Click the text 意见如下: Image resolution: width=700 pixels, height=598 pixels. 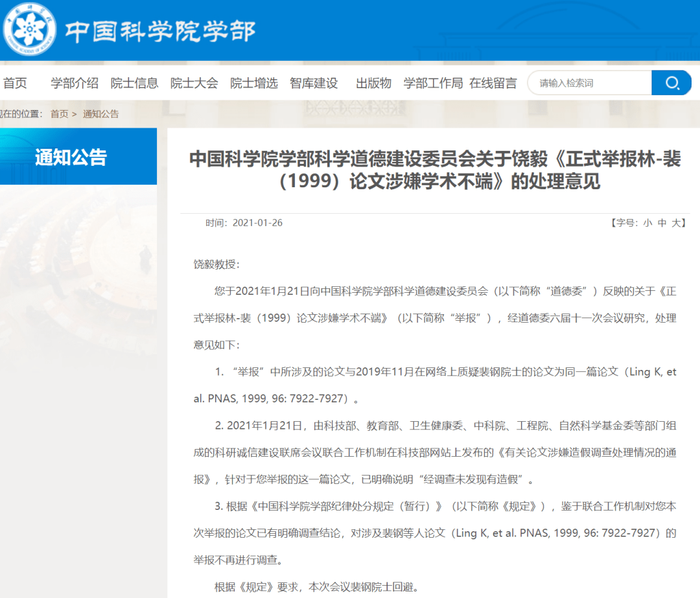click(216, 345)
